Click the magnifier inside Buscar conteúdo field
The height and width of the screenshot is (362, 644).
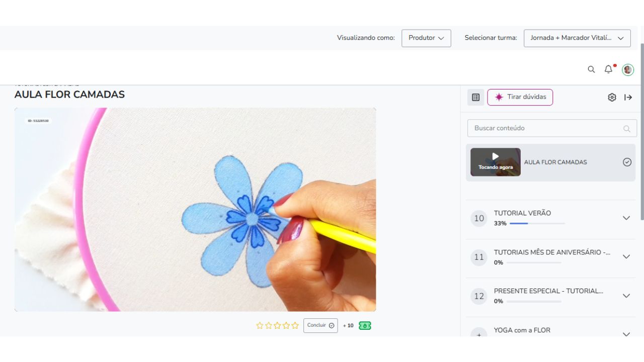tap(627, 128)
